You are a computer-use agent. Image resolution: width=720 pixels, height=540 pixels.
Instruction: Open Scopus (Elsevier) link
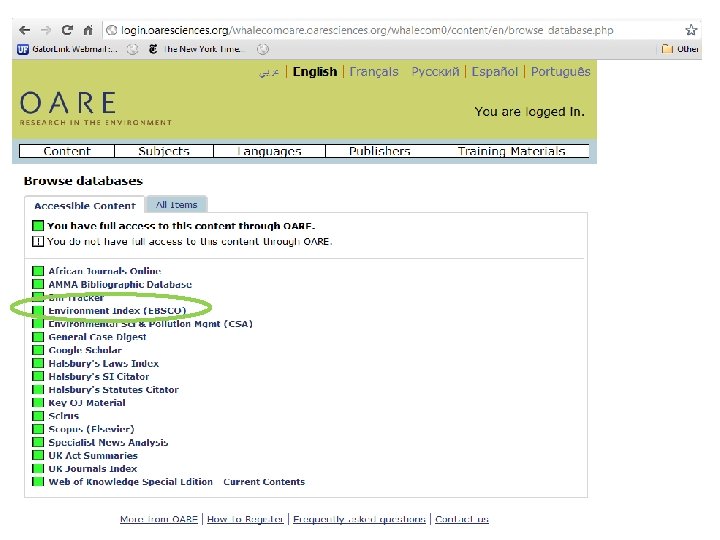coord(91,429)
